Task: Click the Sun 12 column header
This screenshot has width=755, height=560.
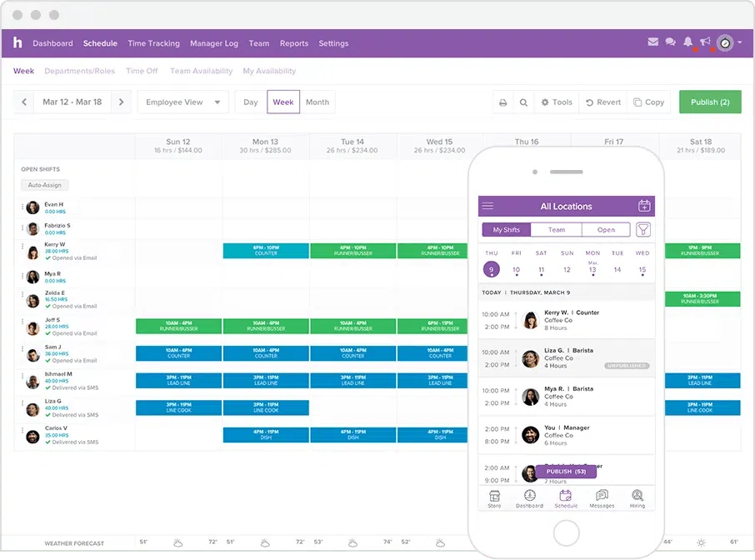Action: [178, 146]
